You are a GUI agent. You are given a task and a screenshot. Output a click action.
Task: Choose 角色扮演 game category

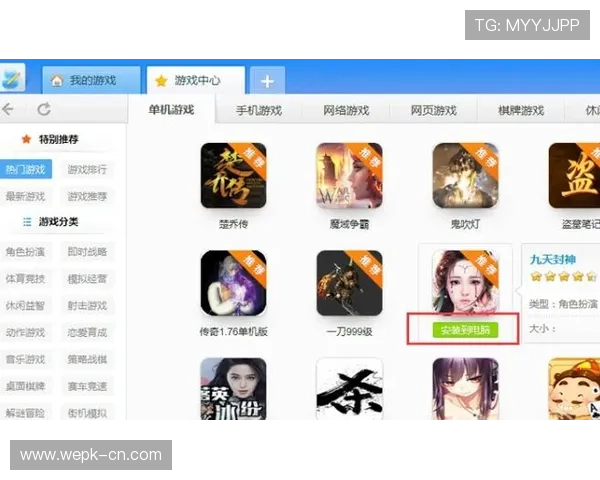click(25, 252)
